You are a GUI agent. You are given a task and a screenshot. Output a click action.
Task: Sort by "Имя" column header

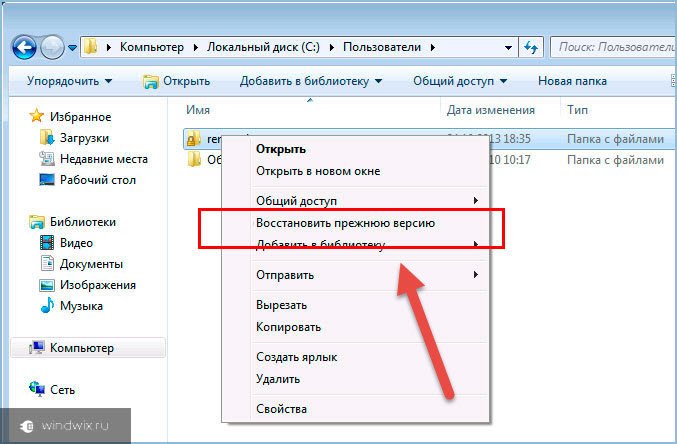pyautogui.click(x=198, y=110)
